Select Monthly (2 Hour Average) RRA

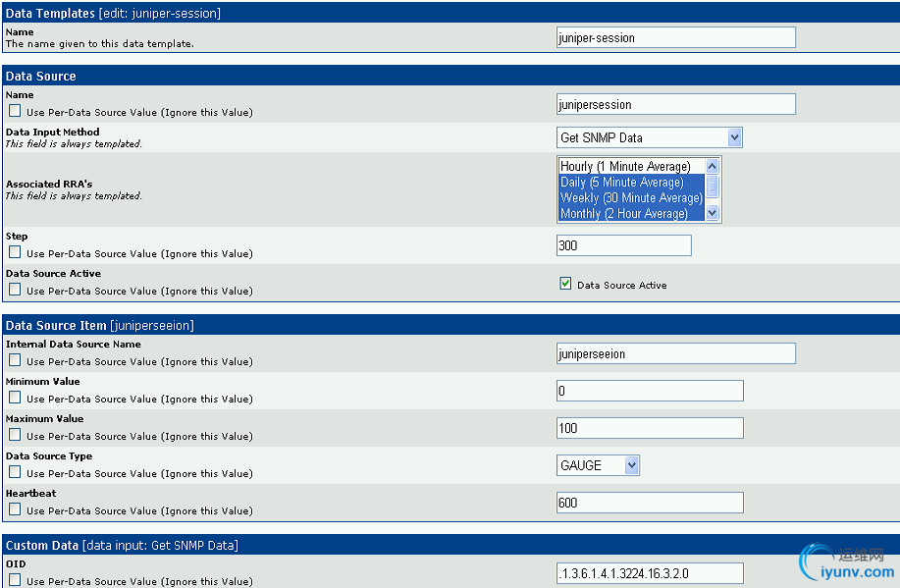(x=631, y=213)
